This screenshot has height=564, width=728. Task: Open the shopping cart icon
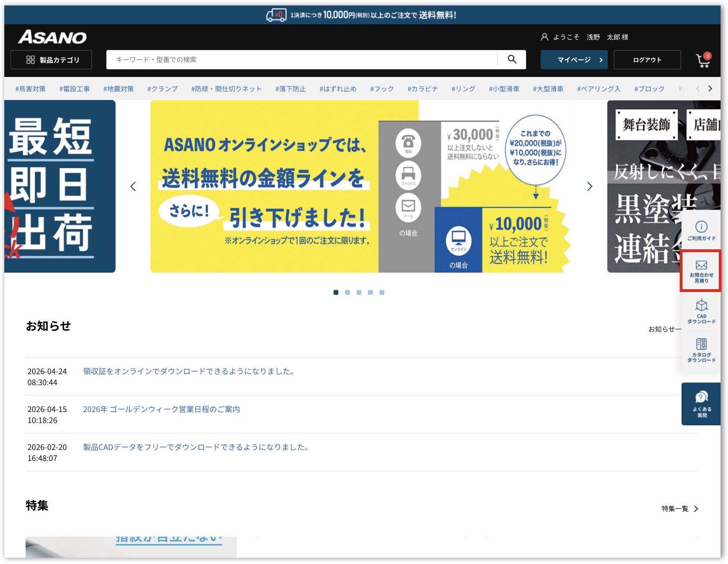(703, 60)
